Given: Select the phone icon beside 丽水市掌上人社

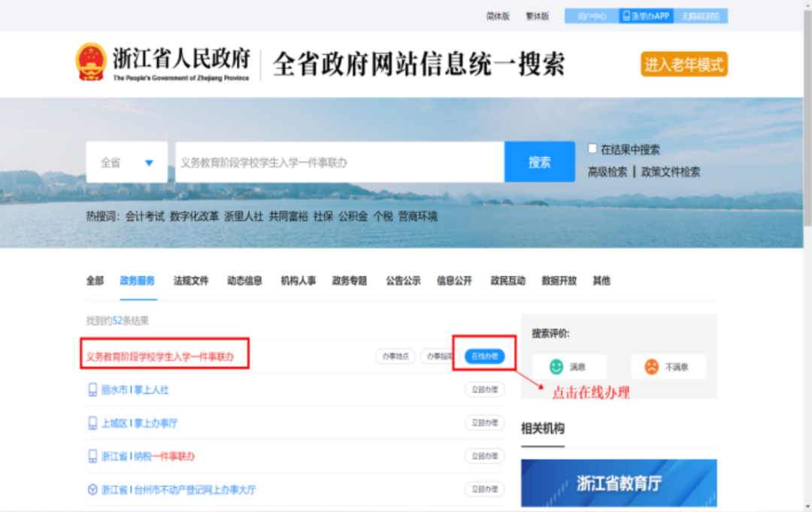Looking at the screenshot, I should point(94,389).
